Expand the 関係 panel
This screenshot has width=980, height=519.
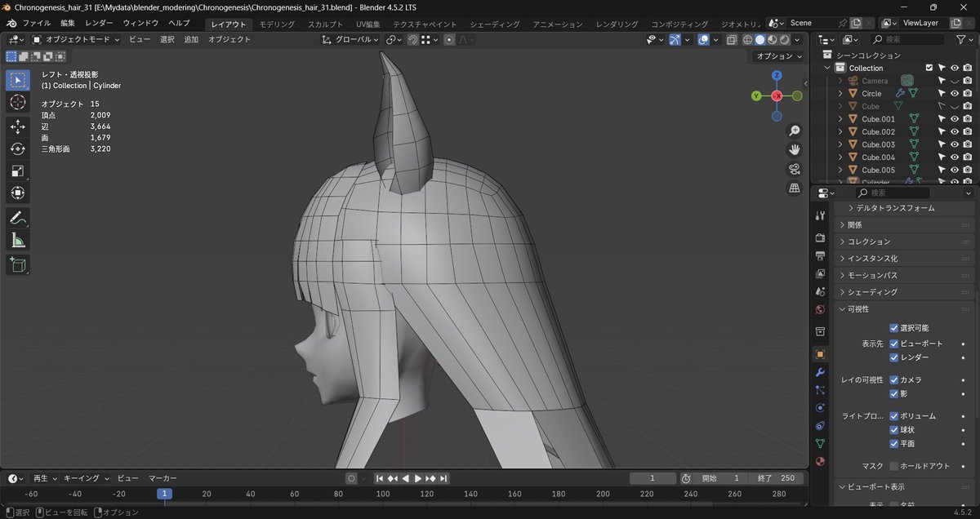pos(905,224)
